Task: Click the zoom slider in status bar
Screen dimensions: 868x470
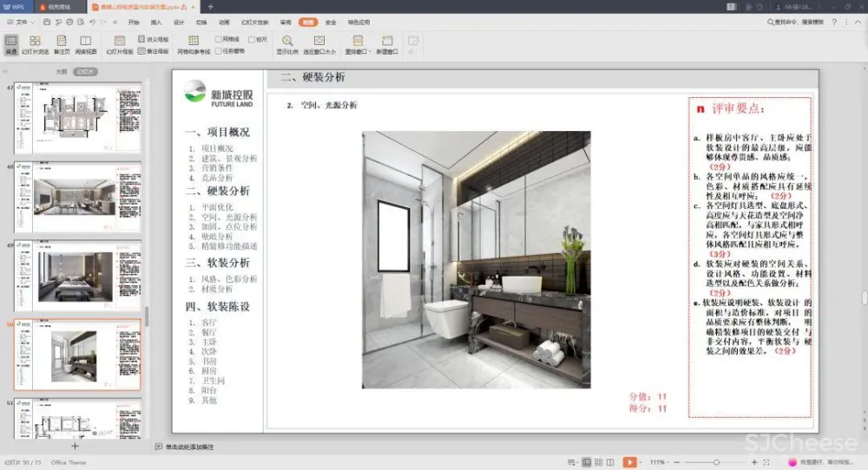Action: click(714, 462)
